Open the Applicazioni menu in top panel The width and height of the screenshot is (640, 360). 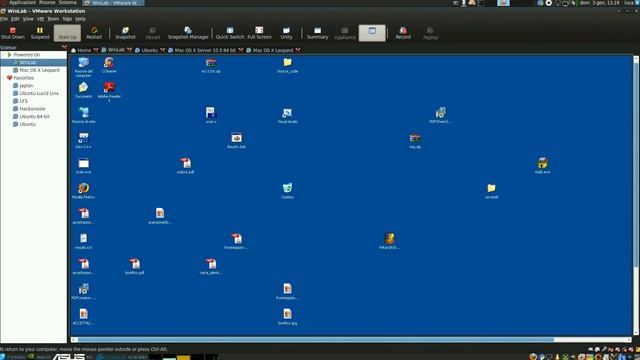[22, 2]
